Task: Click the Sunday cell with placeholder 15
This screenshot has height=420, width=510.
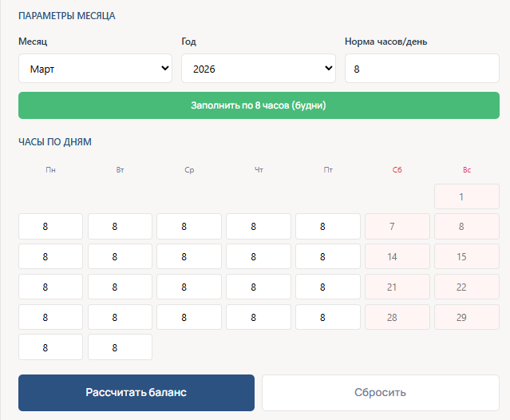Action: click(x=466, y=257)
